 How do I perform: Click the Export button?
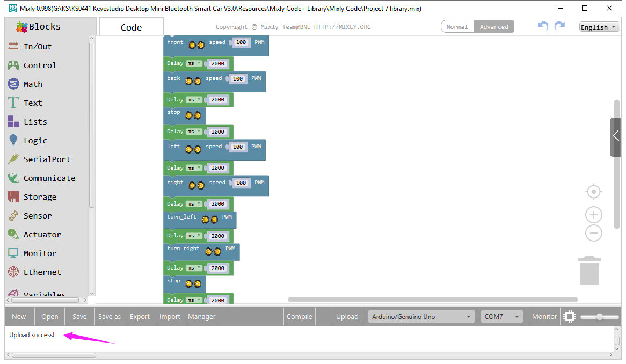(140, 317)
